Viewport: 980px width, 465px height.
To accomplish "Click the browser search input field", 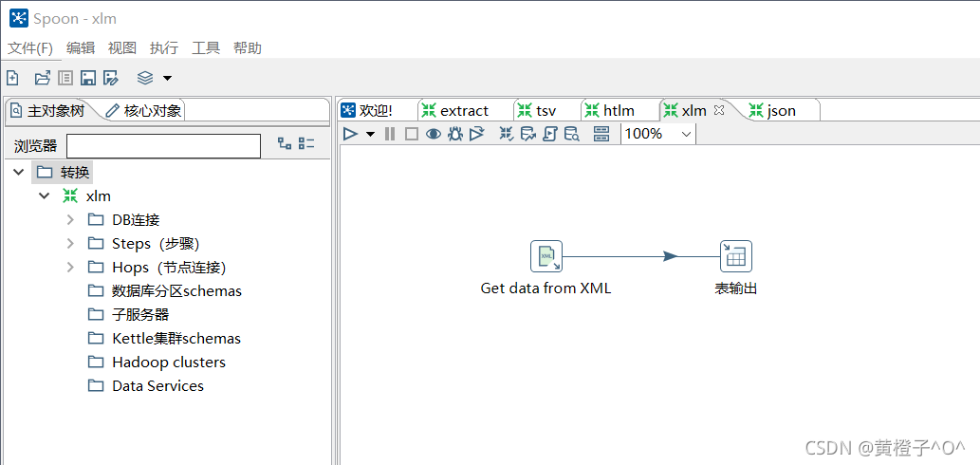I will [164, 146].
